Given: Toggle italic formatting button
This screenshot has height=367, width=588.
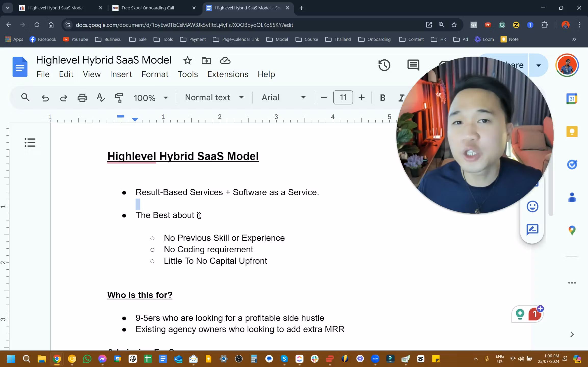Looking at the screenshot, I should pyautogui.click(x=401, y=98).
